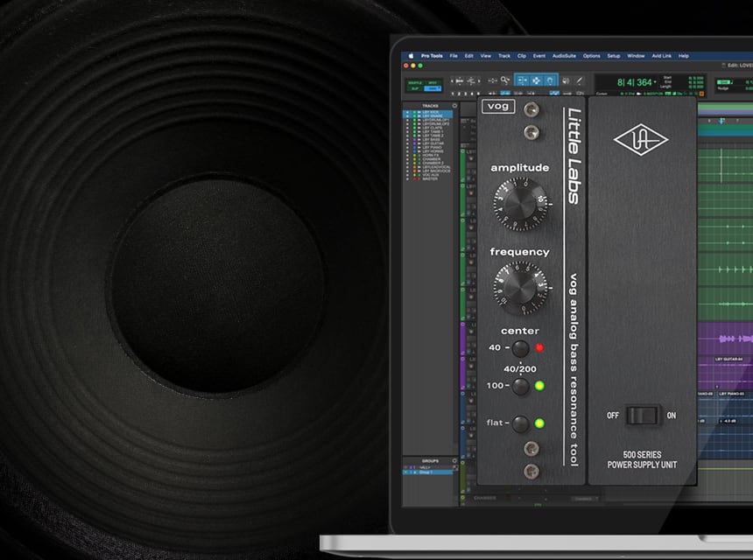
Task: Open the Track menu
Action: [x=504, y=56]
